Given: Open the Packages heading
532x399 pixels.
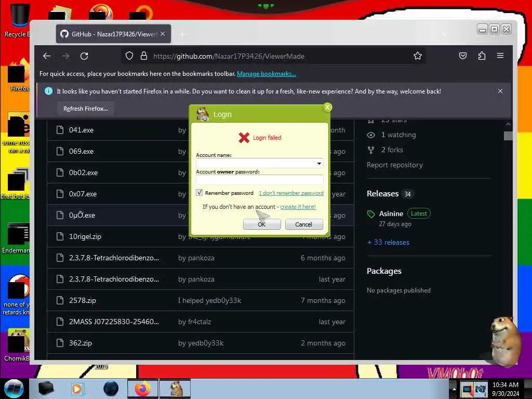Looking at the screenshot, I should coord(384,271).
